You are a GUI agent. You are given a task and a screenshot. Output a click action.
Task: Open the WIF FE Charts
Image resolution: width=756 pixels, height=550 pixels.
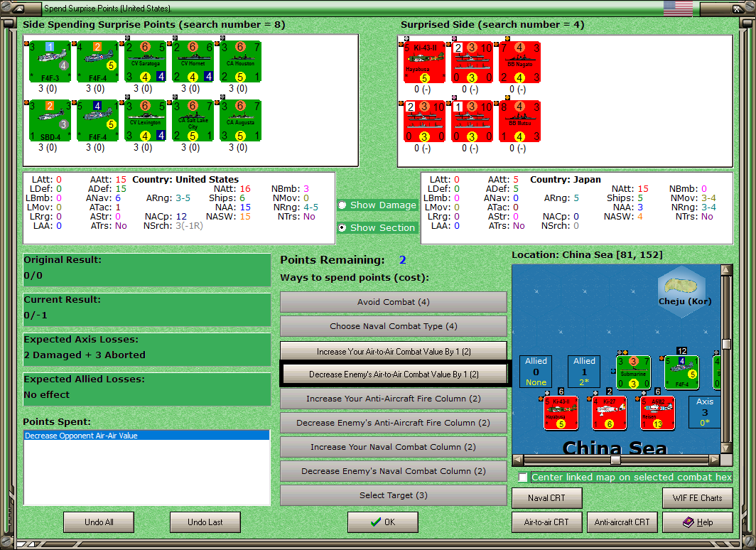click(x=697, y=498)
